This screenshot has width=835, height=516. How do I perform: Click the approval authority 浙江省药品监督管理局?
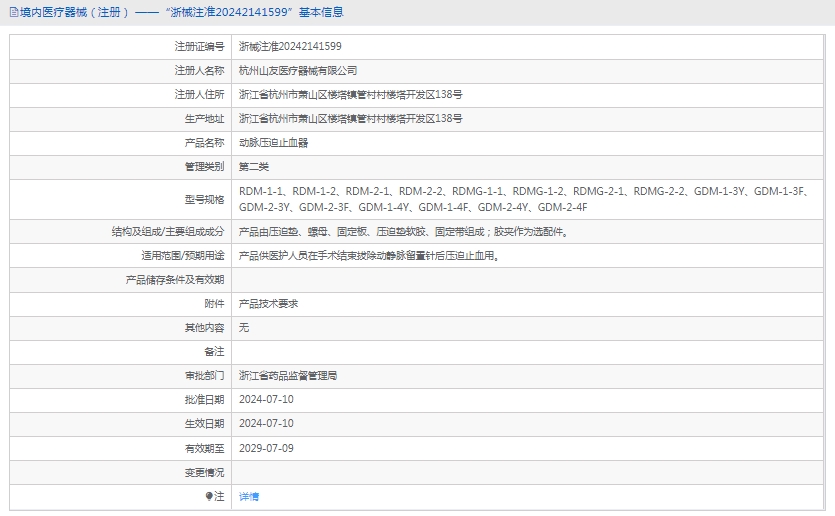(288, 376)
